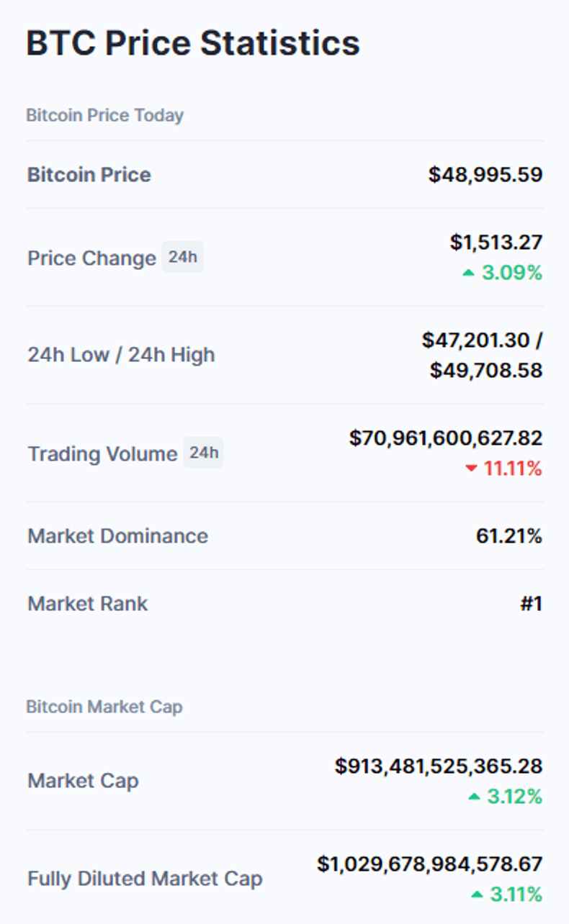This screenshot has width=569, height=924.
Task: Click the Fully Diluted Market Cap label
Action: tap(145, 879)
